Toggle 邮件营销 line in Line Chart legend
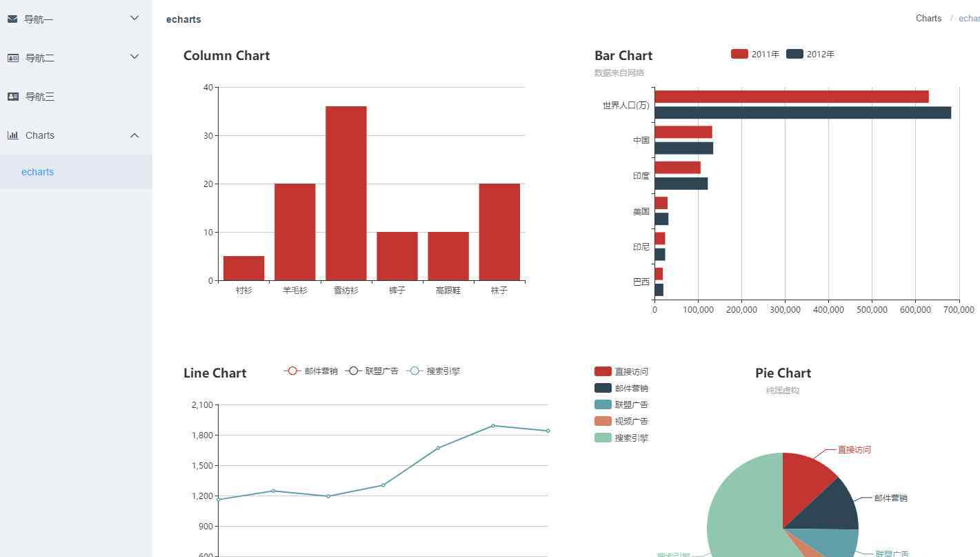The image size is (980, 557). click(310, 371)
